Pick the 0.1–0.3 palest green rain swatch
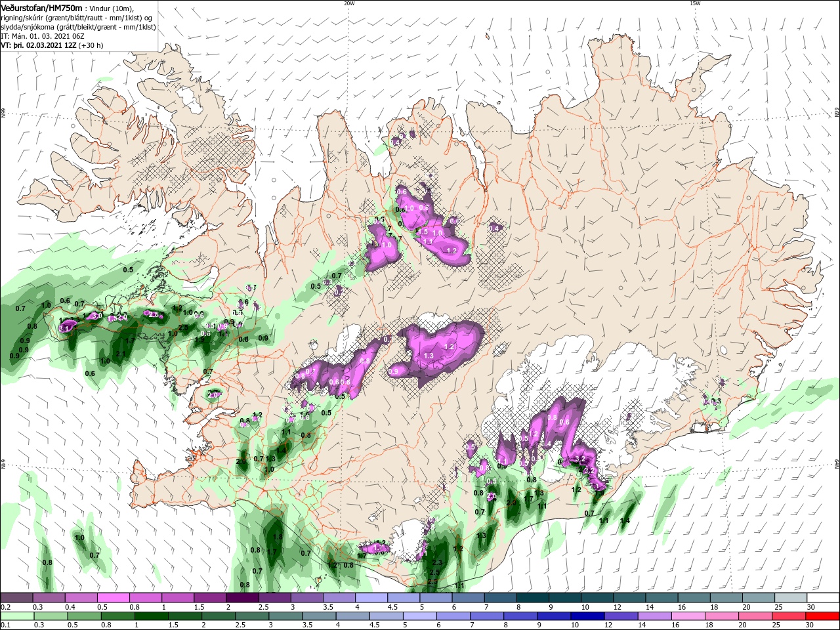 click(17, 616)
